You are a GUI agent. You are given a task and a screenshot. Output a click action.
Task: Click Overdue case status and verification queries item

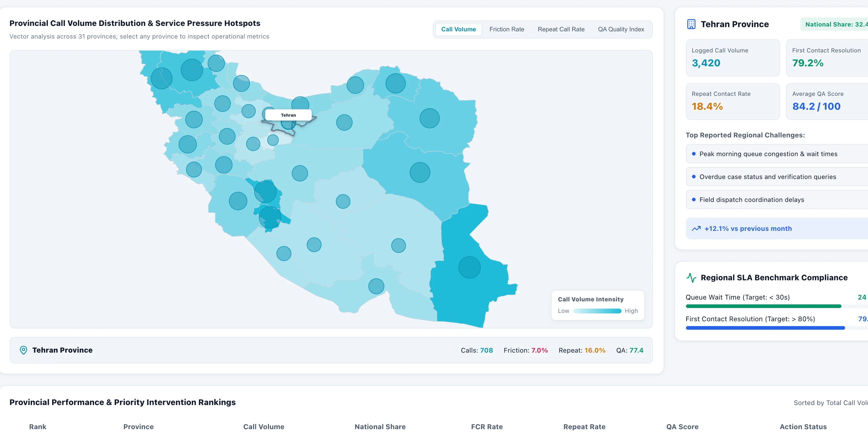(x=777, y=177)
